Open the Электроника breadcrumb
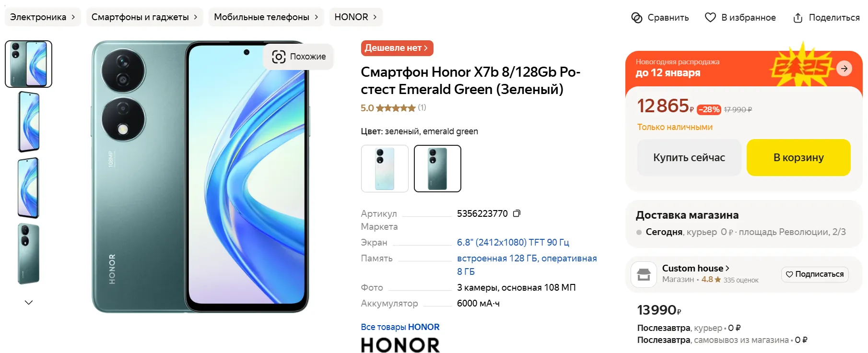This screenshot has width=868, height=353. (43, 17)
